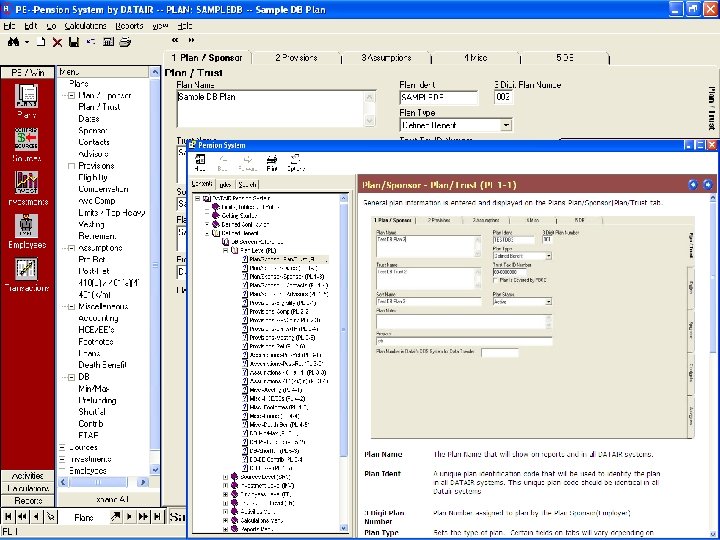Image resolution: width=720 pixels, height=540 pixels.
Task: Click the binoculars find icon in the toolbar
Action: click(x=13, y=43)
